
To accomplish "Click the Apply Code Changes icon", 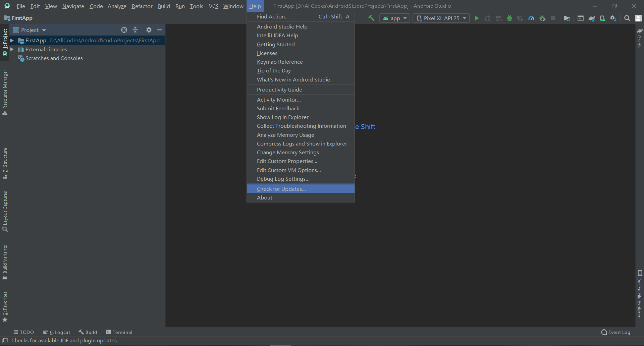I will click(x=499, y=18).
